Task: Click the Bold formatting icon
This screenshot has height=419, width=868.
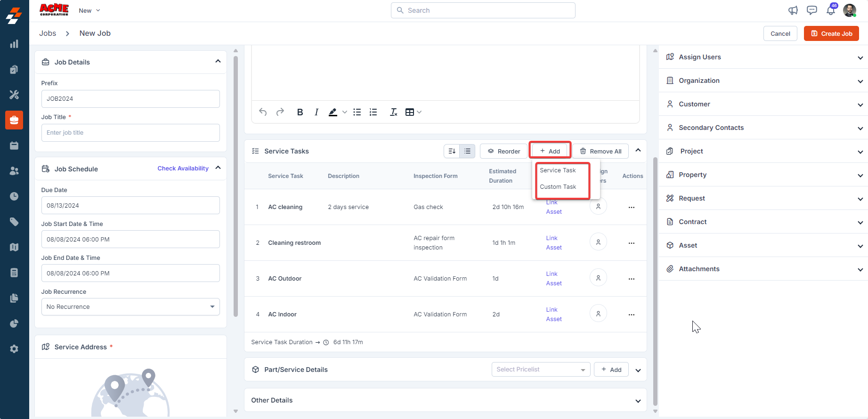Action: point(300,112)
